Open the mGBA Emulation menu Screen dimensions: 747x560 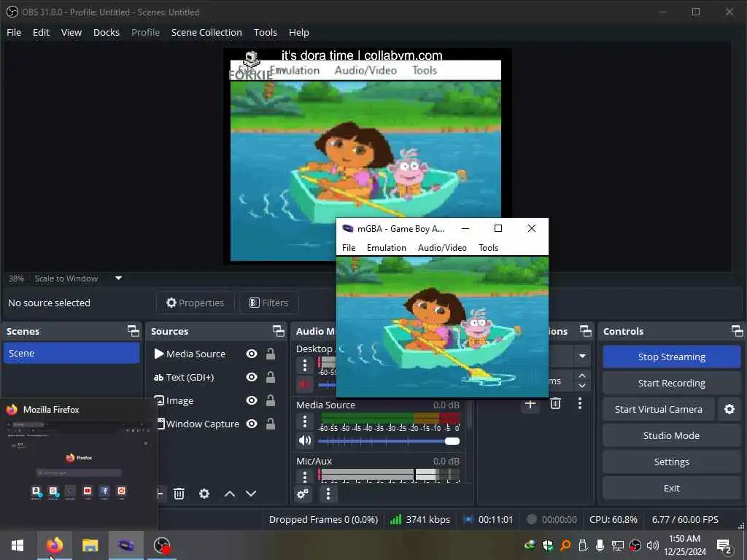pyautogui.click(x=387, y=248)
